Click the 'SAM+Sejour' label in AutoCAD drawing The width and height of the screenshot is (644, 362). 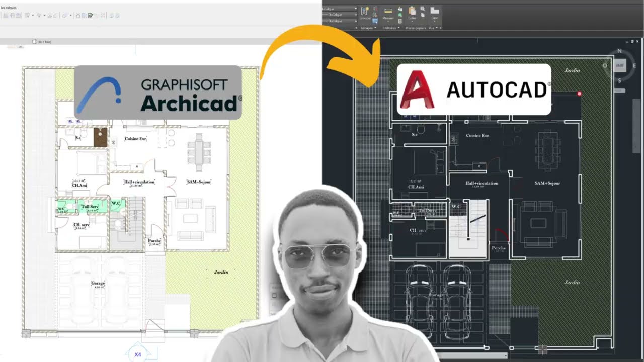point(547,183)
